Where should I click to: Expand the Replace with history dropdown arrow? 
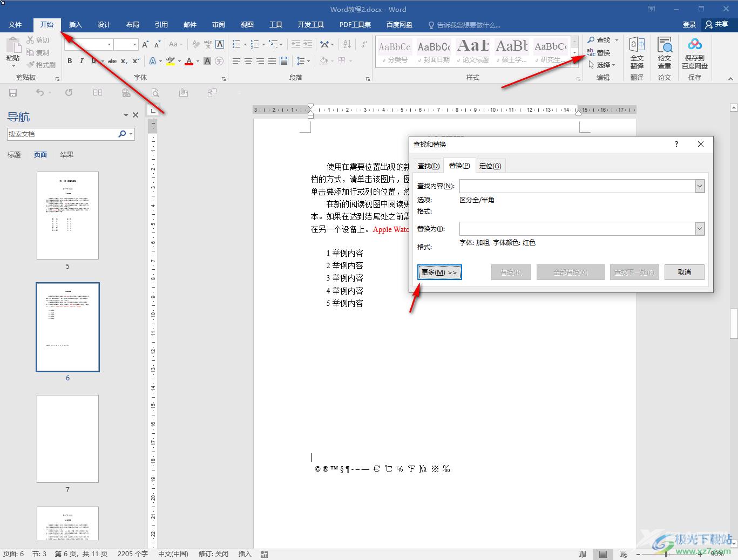[700, 229]
